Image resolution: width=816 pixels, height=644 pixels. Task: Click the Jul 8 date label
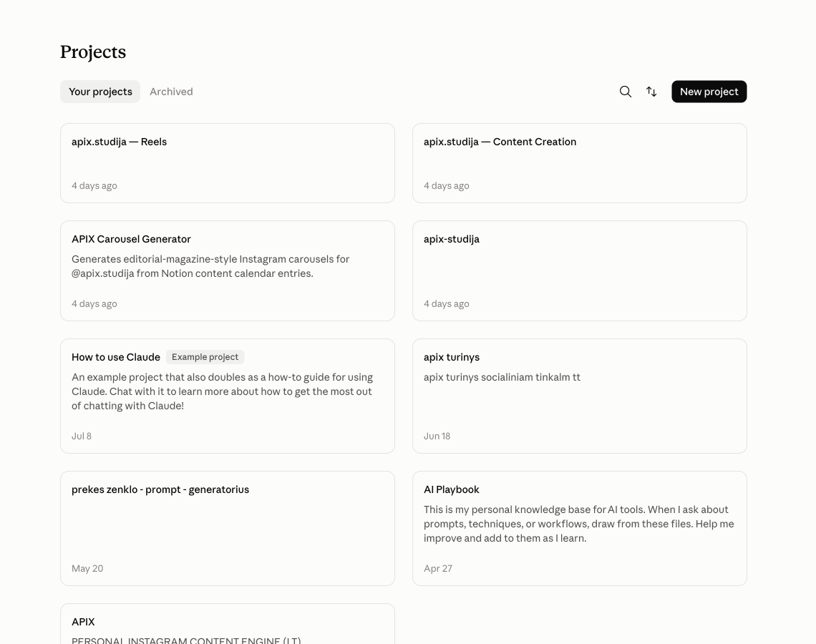tap(82, 436)
